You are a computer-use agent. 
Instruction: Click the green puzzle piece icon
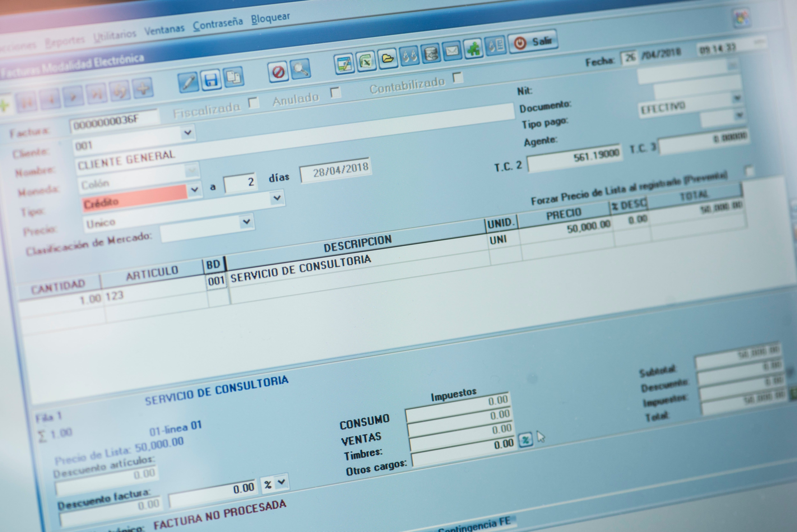coord(473,49)
